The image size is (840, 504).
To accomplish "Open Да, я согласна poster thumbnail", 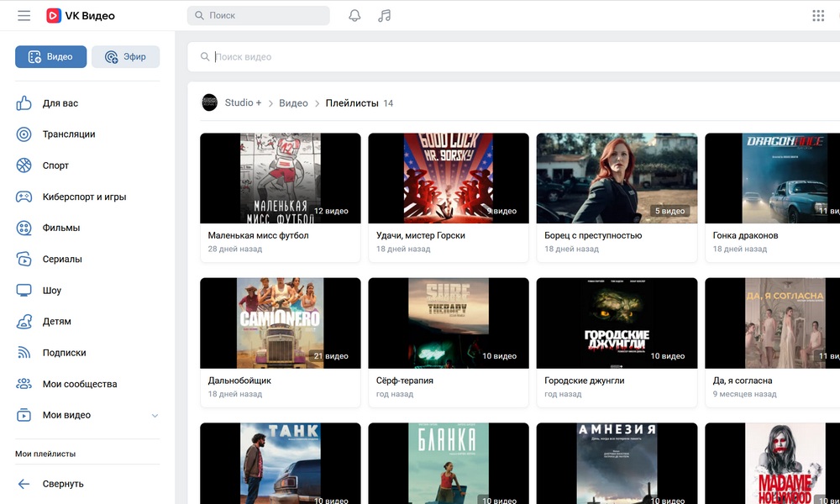I will [773, 323].
